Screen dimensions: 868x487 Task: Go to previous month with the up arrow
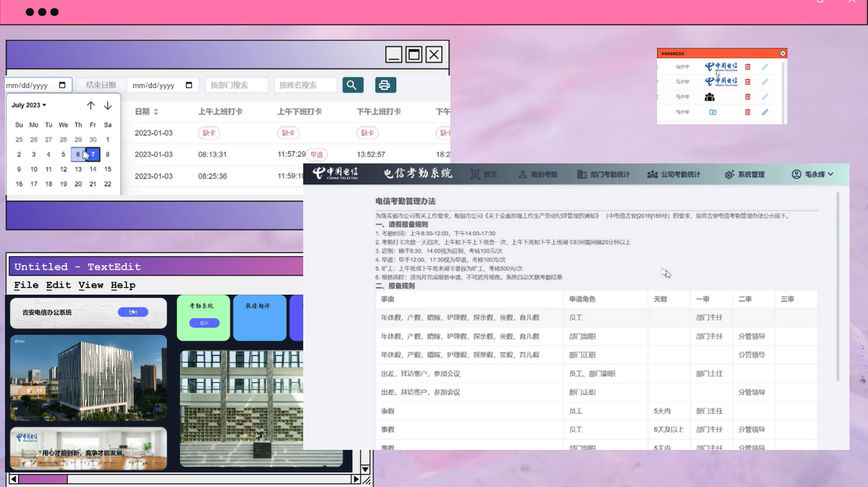click(91, 105)
